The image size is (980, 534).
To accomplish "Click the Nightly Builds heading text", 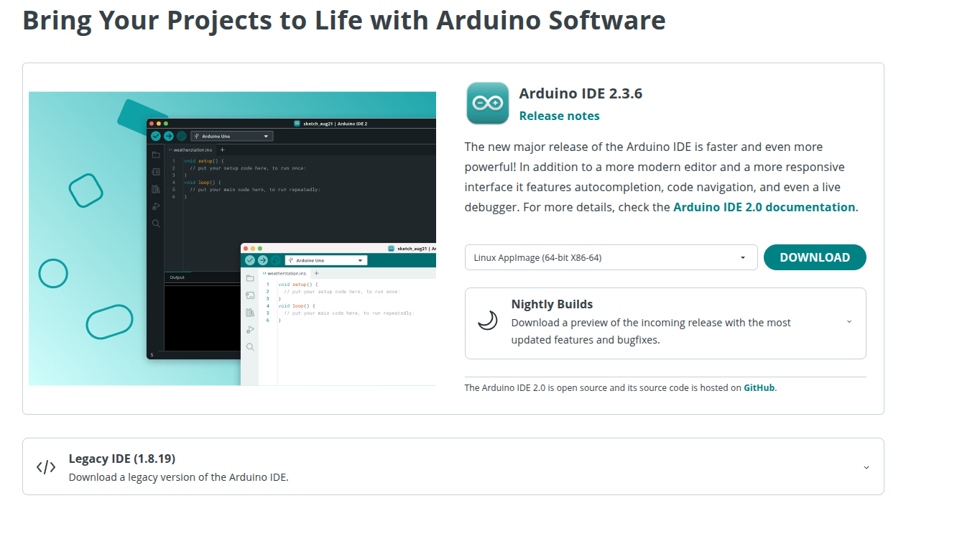I will point(552,304).
